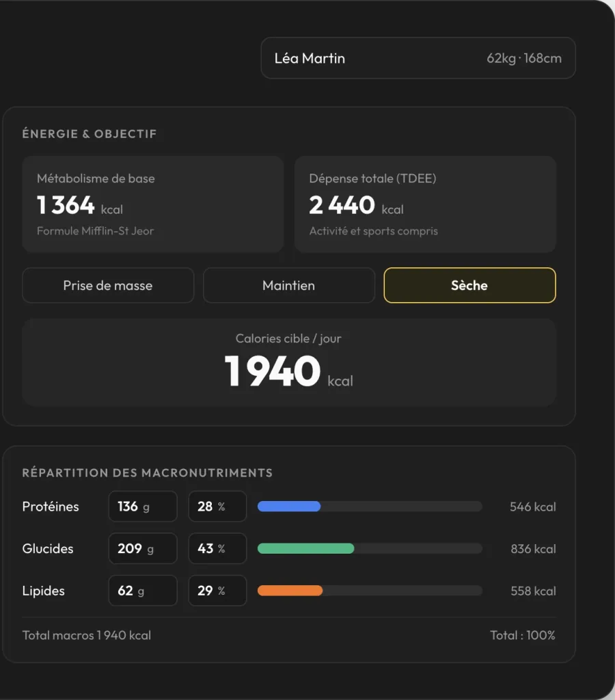Select the Prise de masse goal
Screen dimensions: 615x700
(108, 285)
